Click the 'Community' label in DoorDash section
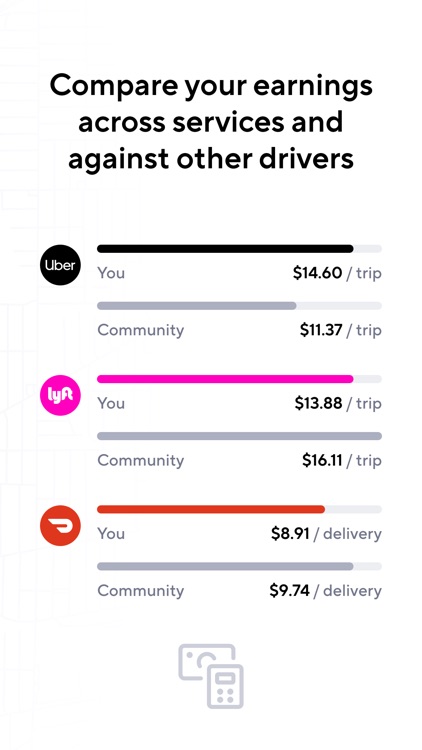The height and width of the screenshot is (750, 422). coord(141,591)
